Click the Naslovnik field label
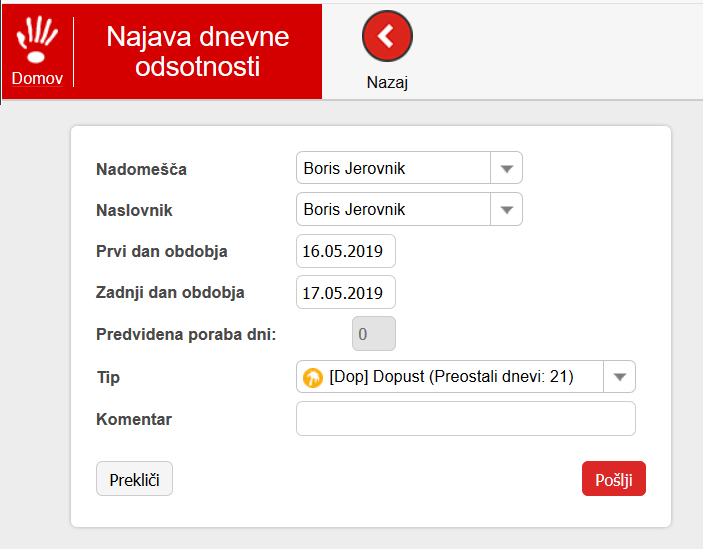Image resolution: width=703 pixels, height=549 pixels. click(x=134, y=210)
